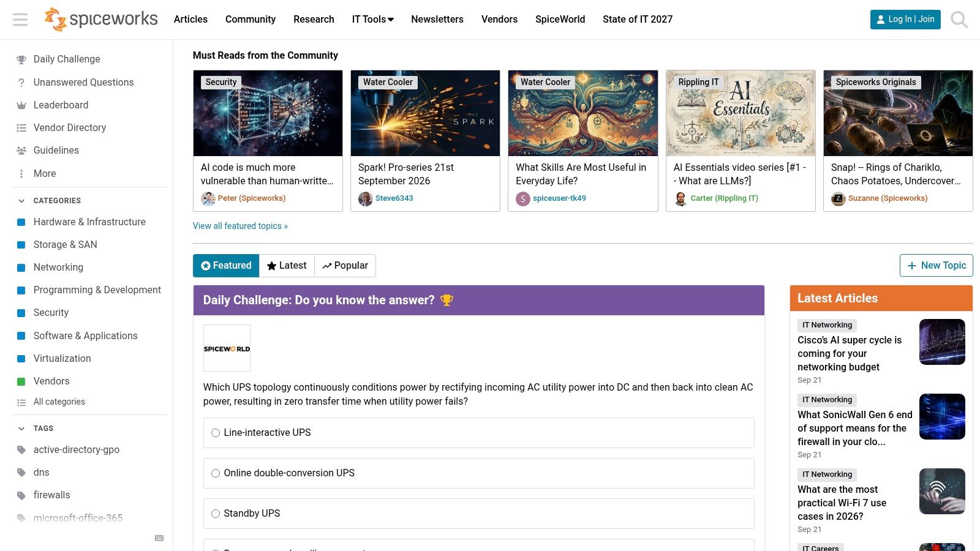Open View all featured topics link
The height and width of the screenshot is (551, 980).
click(240, 226)
